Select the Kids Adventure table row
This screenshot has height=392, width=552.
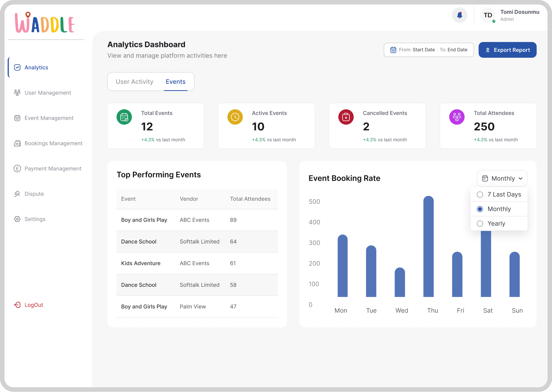point(197,263)
